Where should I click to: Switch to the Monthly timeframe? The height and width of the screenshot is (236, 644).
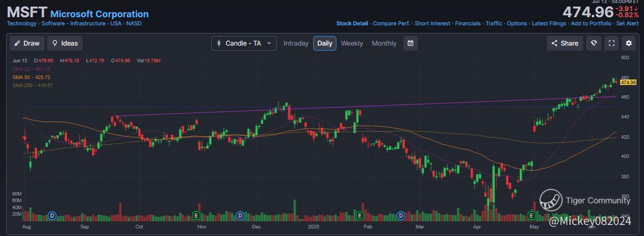384,43
